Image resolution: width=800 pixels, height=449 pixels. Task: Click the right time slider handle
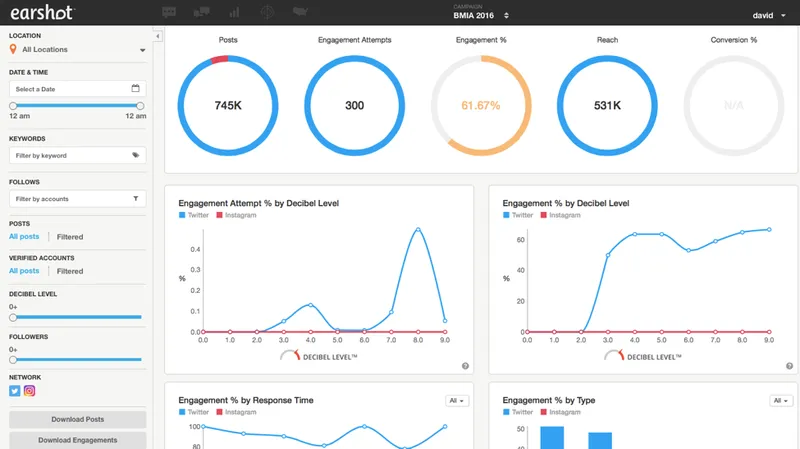140,106
